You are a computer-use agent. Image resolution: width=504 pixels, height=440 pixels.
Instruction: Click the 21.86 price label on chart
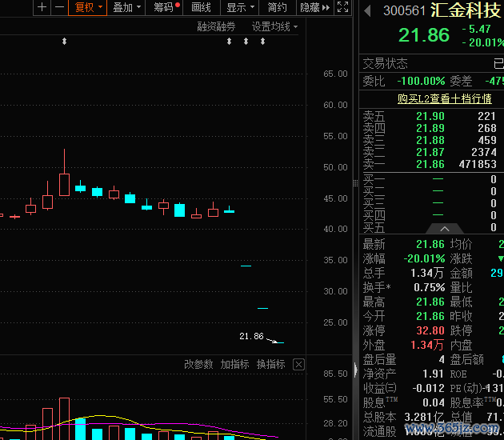pyautogui.click(x=251, y=337)
